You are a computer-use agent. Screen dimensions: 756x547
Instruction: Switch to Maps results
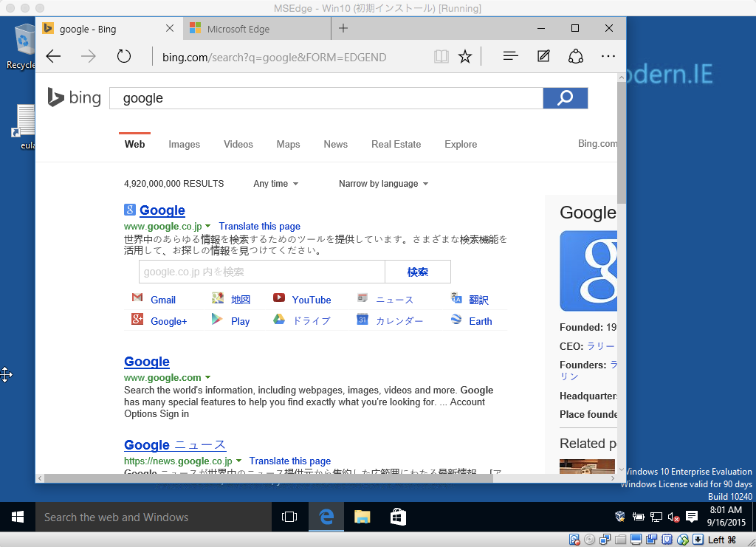(289, 144)
